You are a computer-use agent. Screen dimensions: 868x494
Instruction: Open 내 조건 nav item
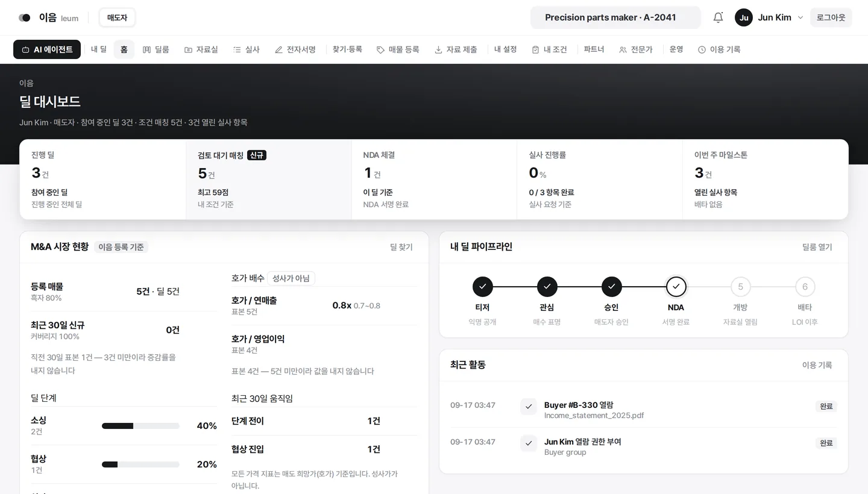[550, 49]
